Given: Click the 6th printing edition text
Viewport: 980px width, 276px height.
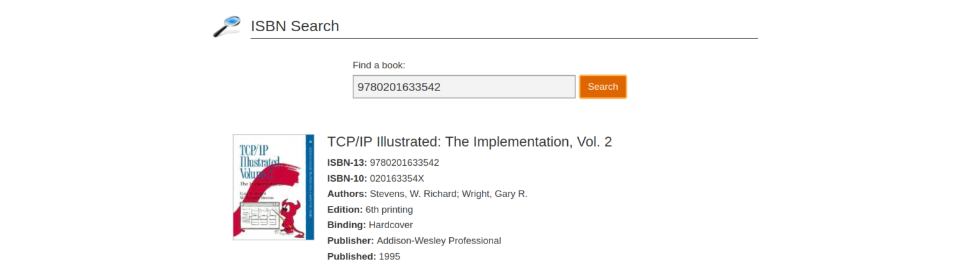Looking at the screenshot, I should point(389,210).
